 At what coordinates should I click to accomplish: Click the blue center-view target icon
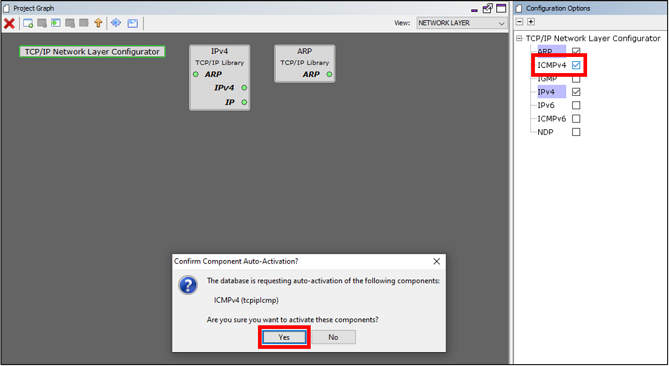click(x=116, y=23)
